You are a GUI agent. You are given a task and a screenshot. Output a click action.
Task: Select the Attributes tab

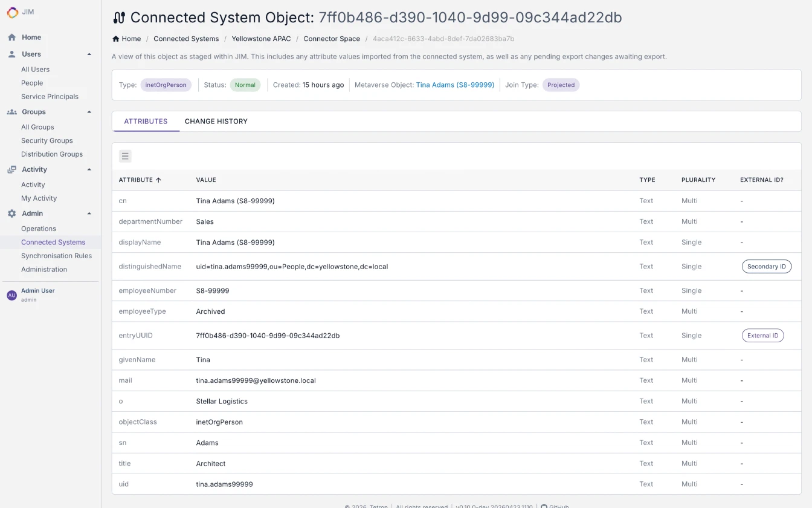click(146, 121)
